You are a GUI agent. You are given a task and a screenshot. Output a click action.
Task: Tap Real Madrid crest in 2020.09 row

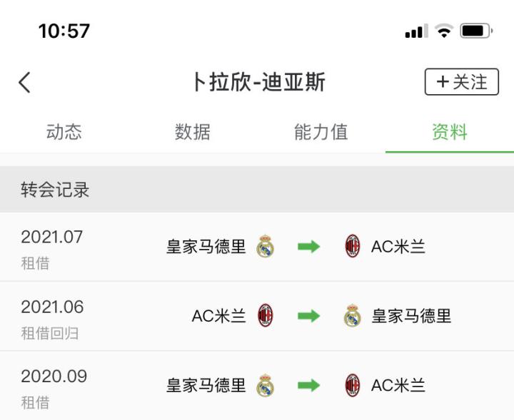[x=266, y=386]
